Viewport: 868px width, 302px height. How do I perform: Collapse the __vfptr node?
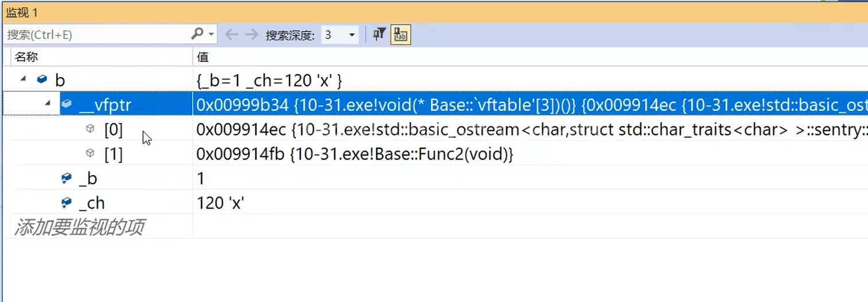tap(48, 103)
